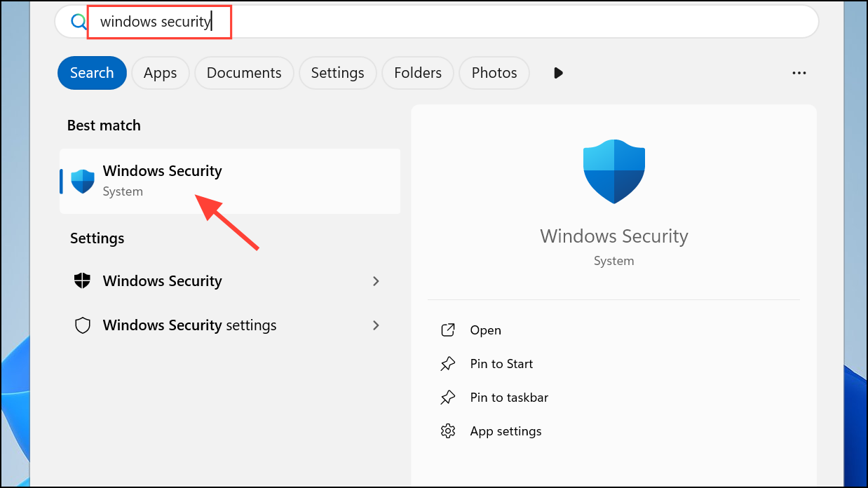
Task: Click the Pin to Start pin icon
Action: click(449, 363)
